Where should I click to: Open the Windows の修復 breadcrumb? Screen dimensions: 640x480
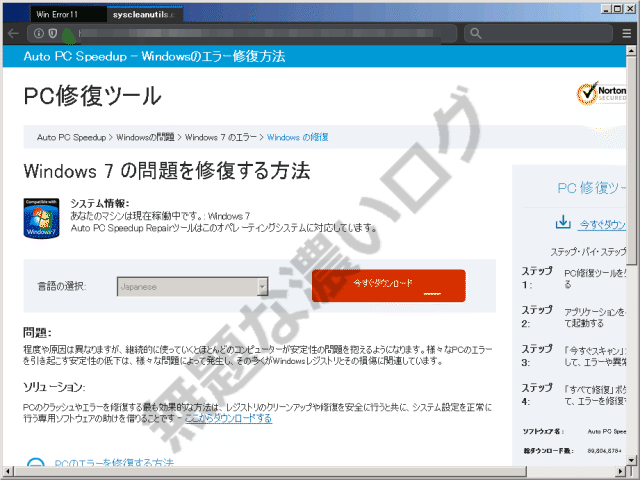coord(298,138)
